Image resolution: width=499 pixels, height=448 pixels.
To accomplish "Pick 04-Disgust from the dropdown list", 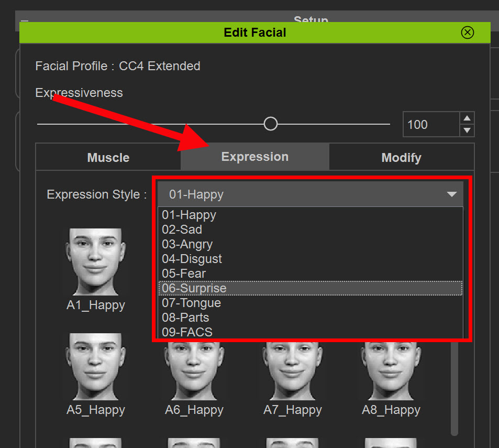I will 311,259.
